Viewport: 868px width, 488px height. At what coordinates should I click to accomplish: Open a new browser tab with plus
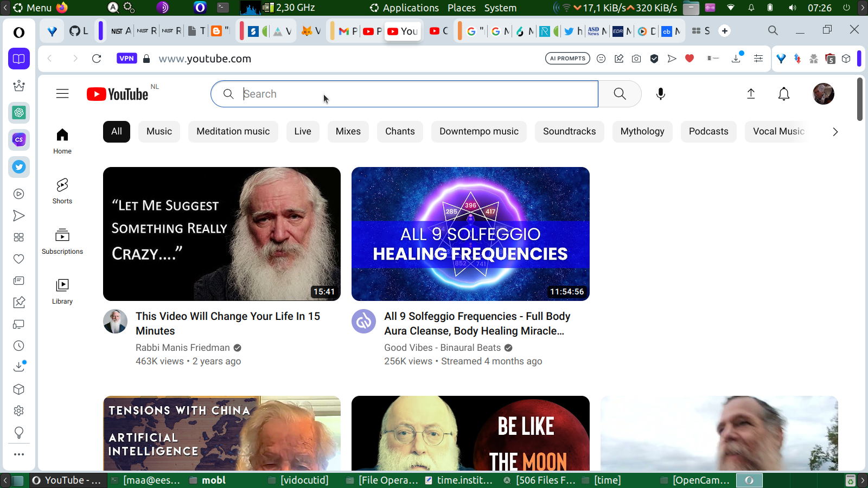pos(725,31)
